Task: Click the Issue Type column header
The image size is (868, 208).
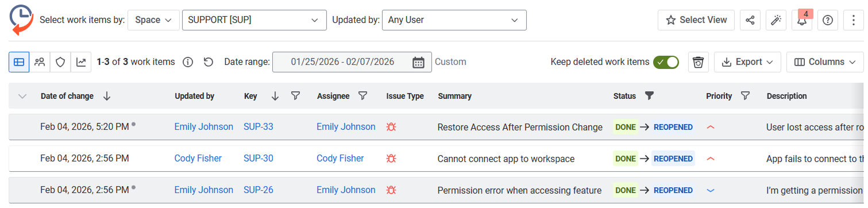Action: [405, 96]
